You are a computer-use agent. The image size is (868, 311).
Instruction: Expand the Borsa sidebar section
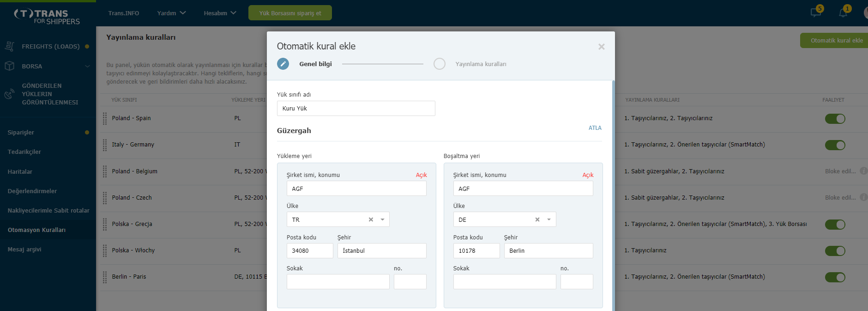pos(87,67)
